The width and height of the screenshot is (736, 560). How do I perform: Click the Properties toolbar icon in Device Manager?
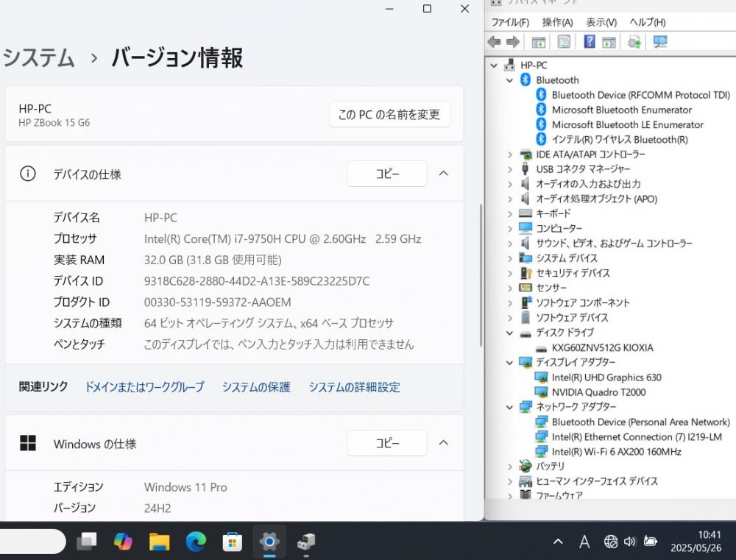coord(564,42)
